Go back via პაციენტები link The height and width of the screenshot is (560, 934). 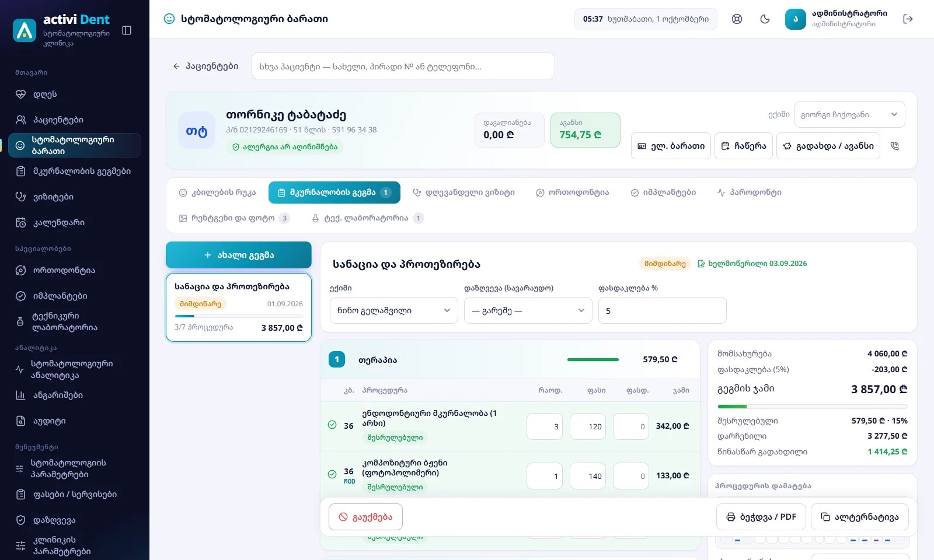205,66
